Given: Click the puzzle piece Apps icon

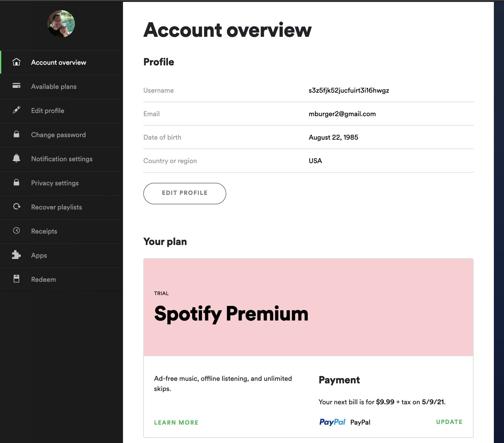Looking at the screenshot, I should [16, 255].
